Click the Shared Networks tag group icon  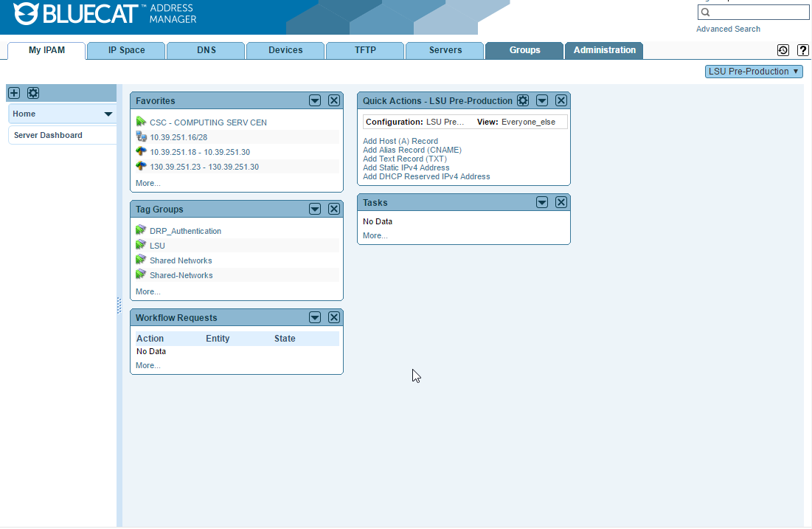click(141, 259)
